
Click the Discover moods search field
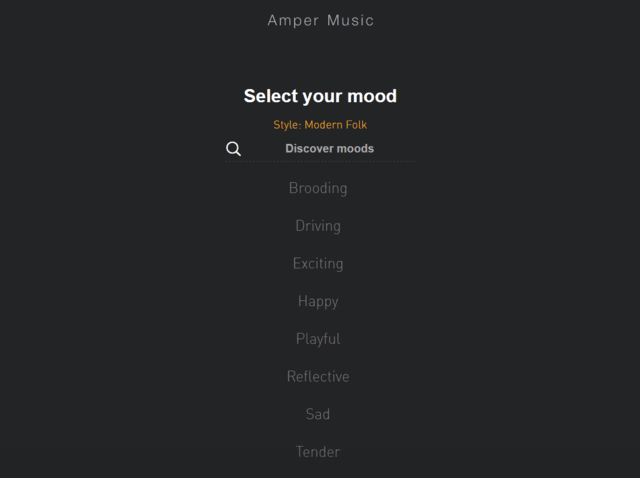(329, 149)
